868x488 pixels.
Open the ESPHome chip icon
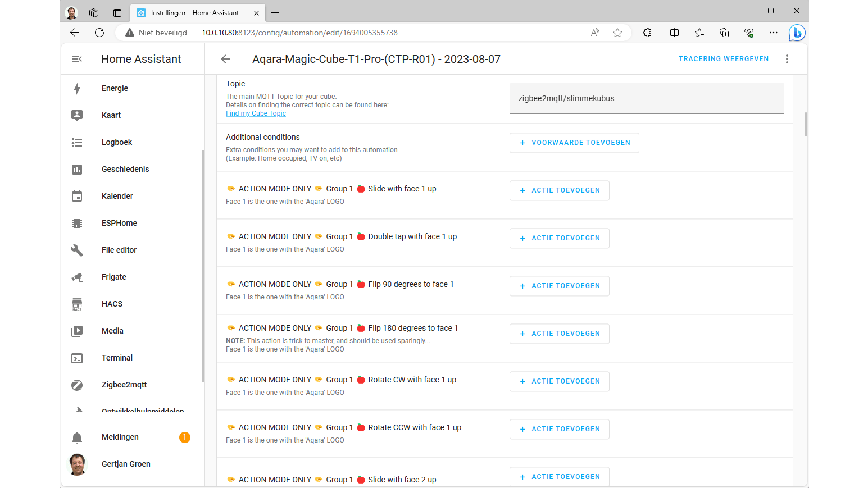(77, 223)
